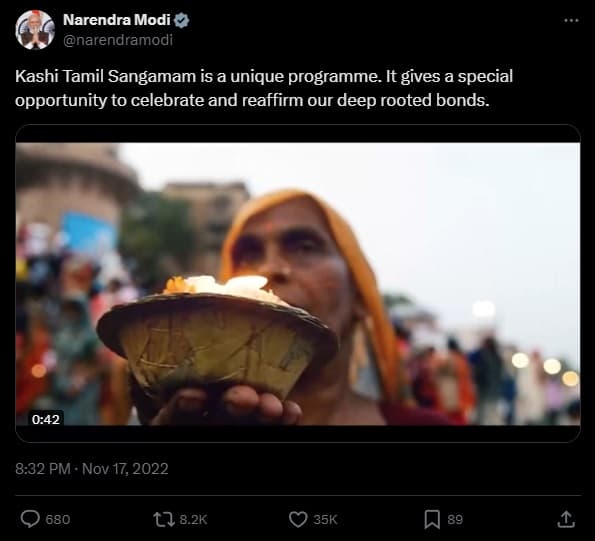View the 8.2K retweets count
595x541 pixels.
click(x=193, y=519)
